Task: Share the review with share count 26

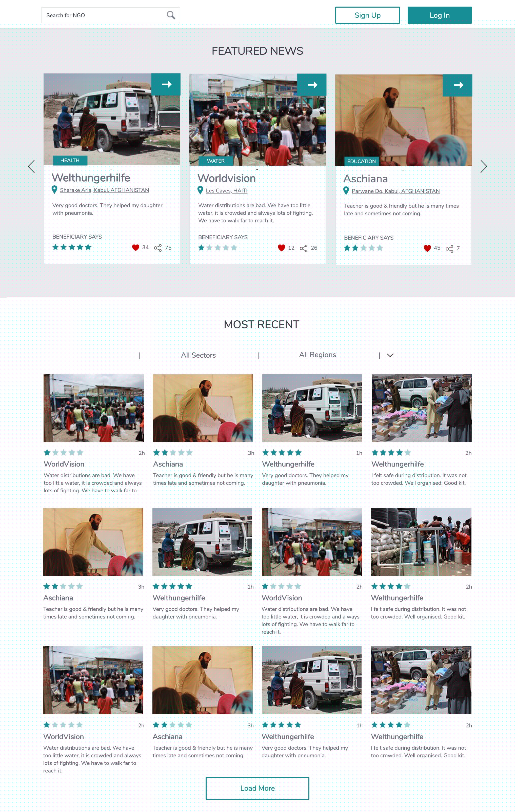Action: [303, 248]
